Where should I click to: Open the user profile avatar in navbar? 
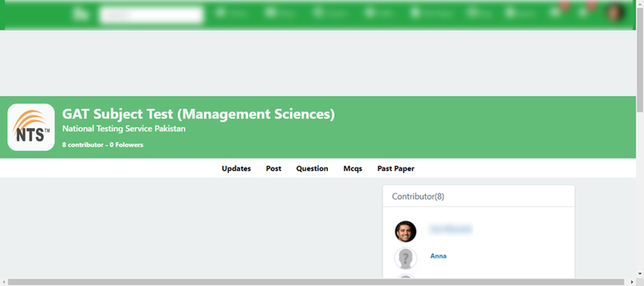coord(615,12)
